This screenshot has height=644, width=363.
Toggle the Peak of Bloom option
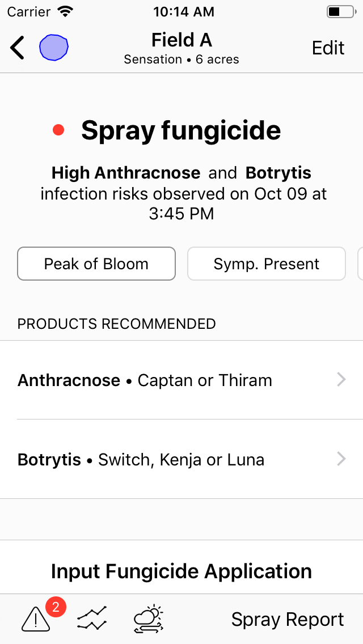click(96, 264)
